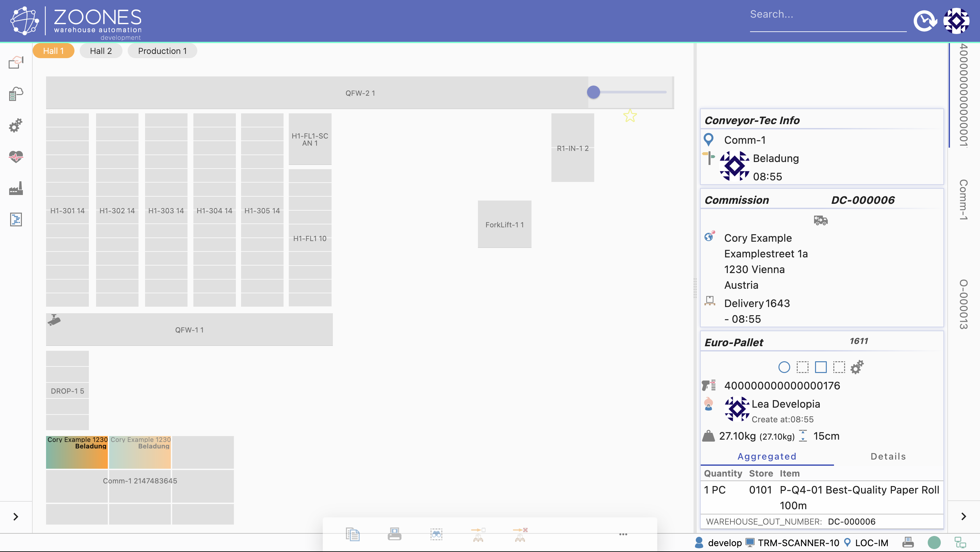
Task: Click the zoom slider handle over QFW-2
Action: tap(594, 92)
